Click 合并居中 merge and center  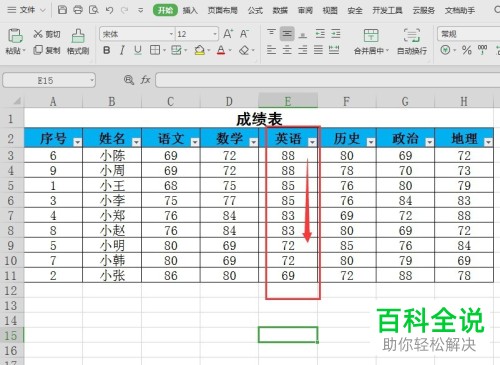pyautogui.click(x=371, y=41)
